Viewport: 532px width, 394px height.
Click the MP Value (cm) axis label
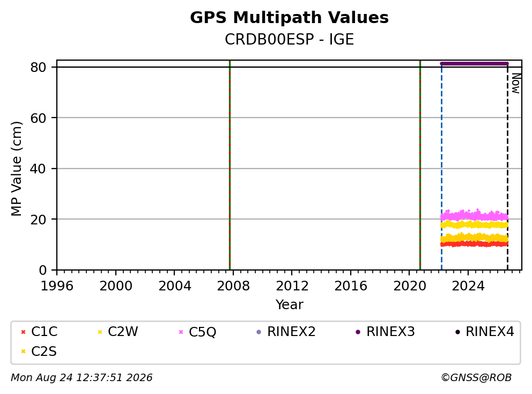pos(16,169)
